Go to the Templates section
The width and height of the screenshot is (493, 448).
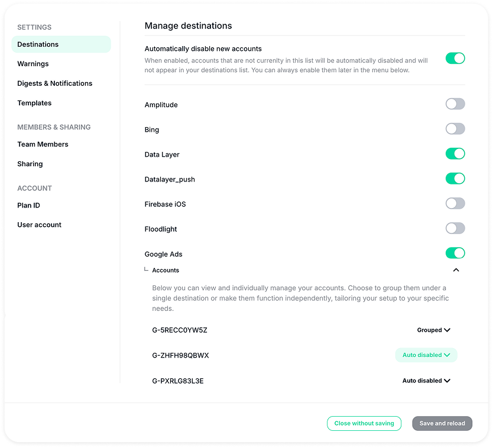(34, 103)
